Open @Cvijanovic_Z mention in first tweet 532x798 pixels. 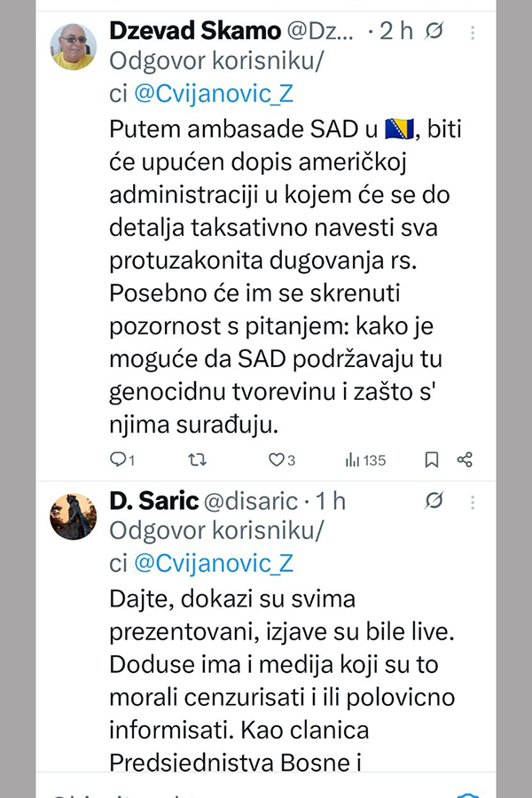point(214,93)
